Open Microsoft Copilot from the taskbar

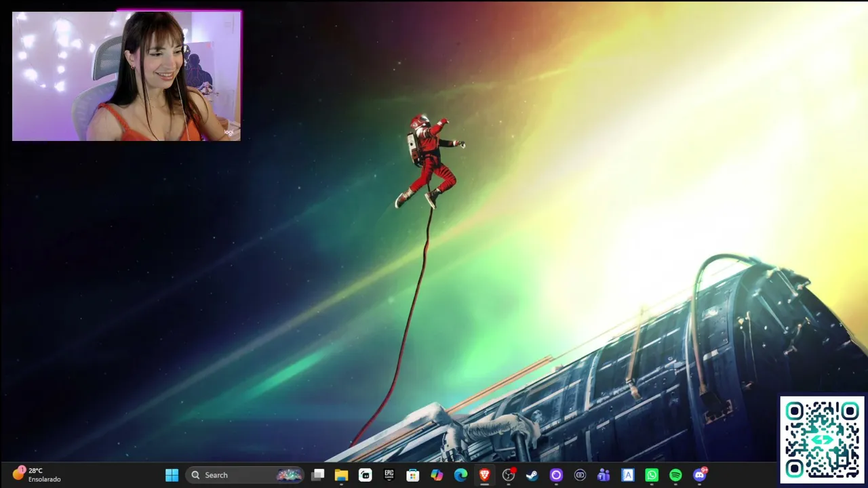point(437,475)
